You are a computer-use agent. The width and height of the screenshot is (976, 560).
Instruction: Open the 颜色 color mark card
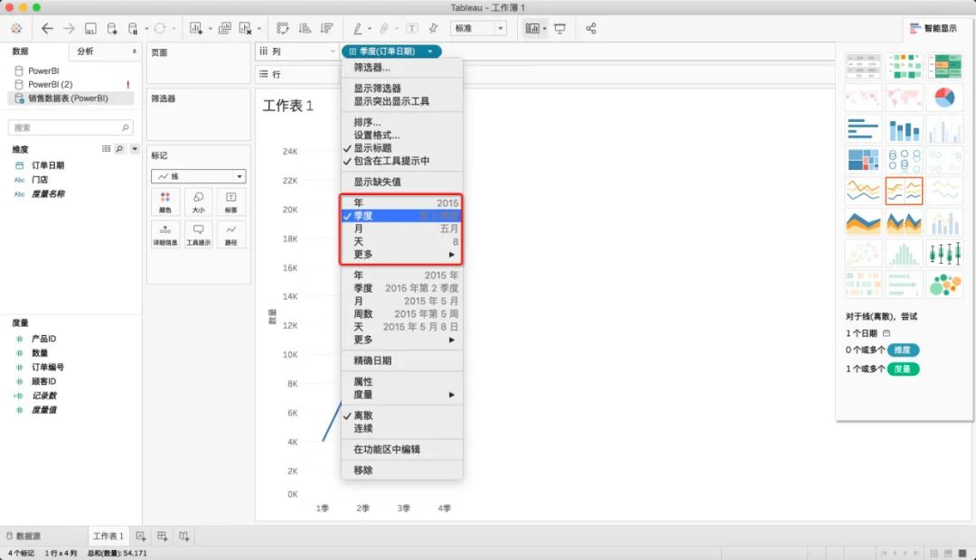click(165, 201)
